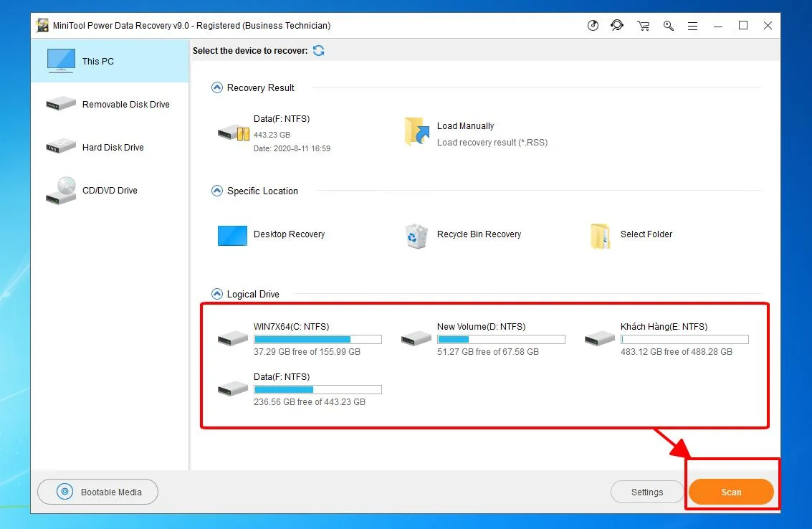Click the C: drive usage bar
The width and height of the screenshot is (812, 529).
point(318,339)
